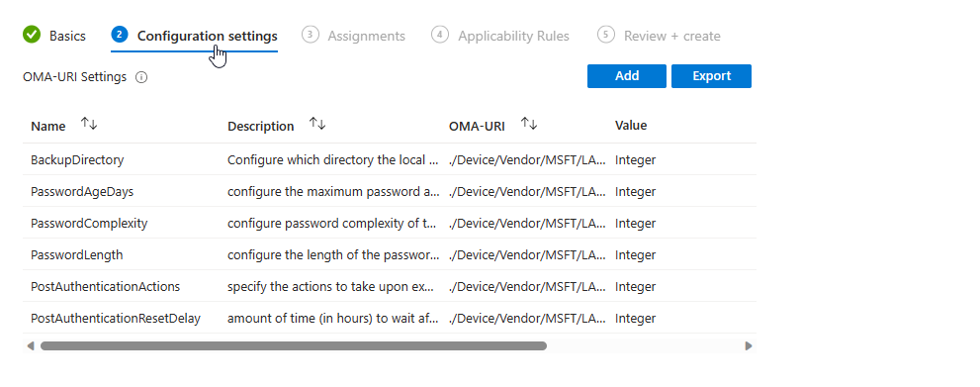The width and height of the screenshot is (980, 387).
Task: Click the Integer value in PostAuthenticationActions row
Action: [635, 286]
